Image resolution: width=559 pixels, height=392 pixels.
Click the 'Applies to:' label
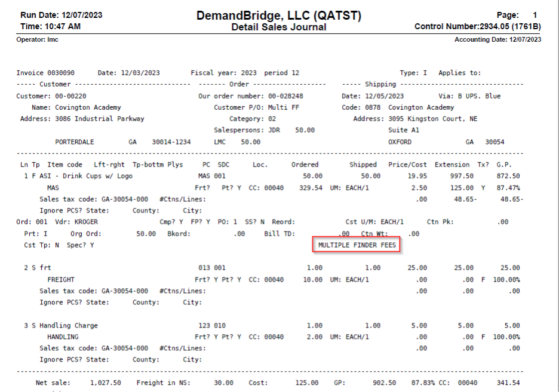click(459, 73)
